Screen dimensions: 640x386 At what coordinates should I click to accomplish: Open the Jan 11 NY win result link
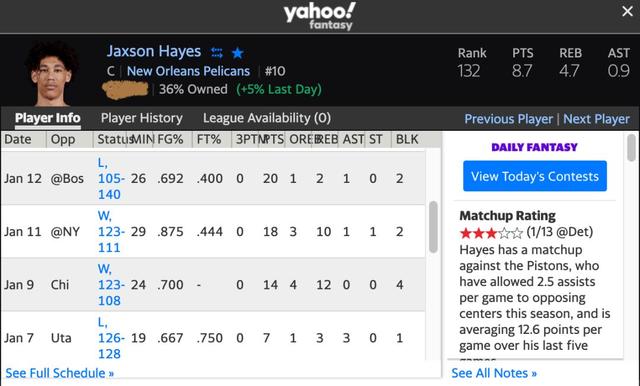111,231
